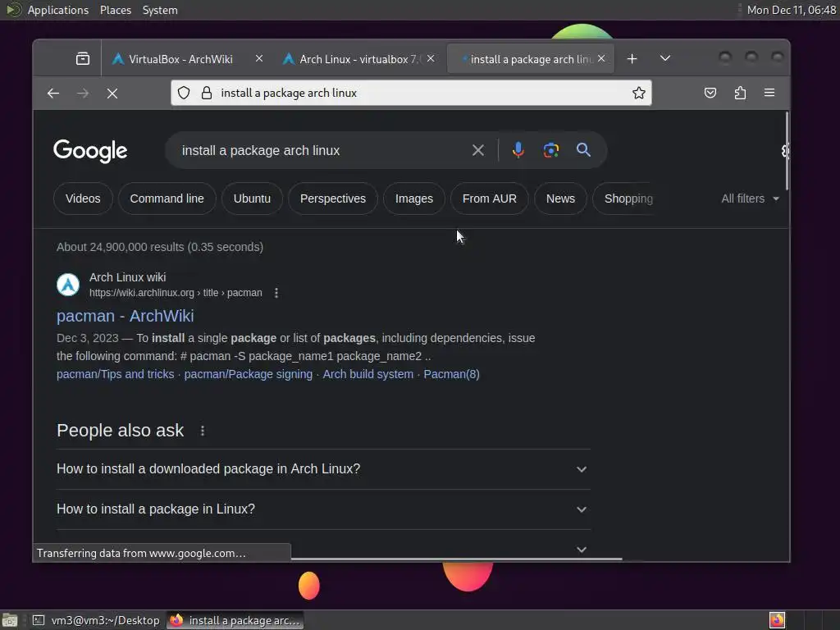Screen dimensions: 840x630
Task: Open the Extensions puzzle icon
Action: click(740, 94)
